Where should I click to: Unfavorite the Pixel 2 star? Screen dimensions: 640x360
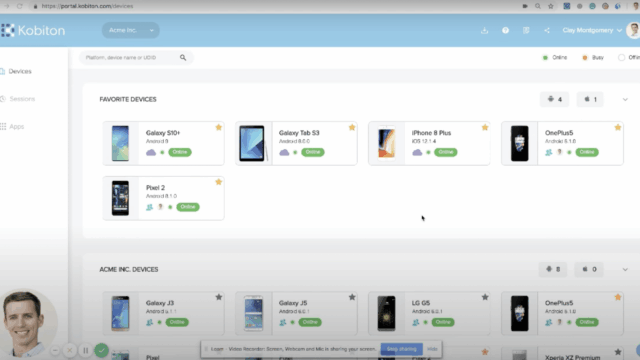(219, 182)
